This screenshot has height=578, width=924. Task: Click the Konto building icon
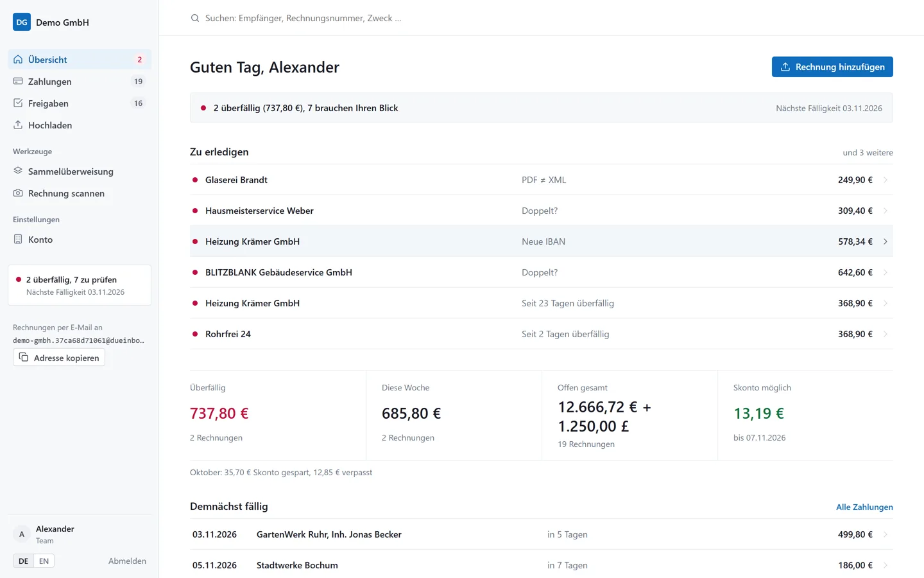coord(18,239)
